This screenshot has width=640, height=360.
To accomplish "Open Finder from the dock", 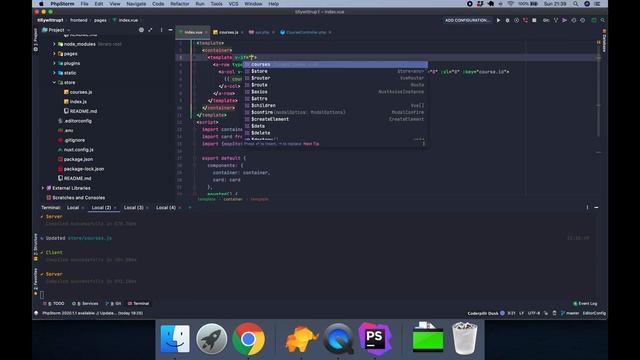I will click(175, 339).
